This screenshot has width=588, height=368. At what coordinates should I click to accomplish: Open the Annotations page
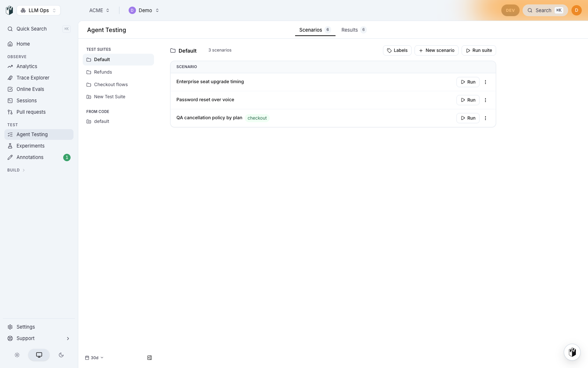pos(39,157)
